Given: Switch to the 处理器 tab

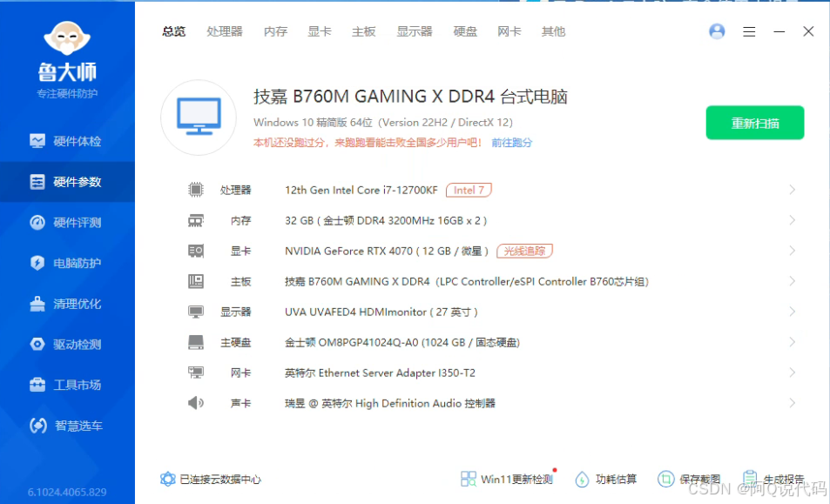Looking at the screenshot, I should click(225, 31).
